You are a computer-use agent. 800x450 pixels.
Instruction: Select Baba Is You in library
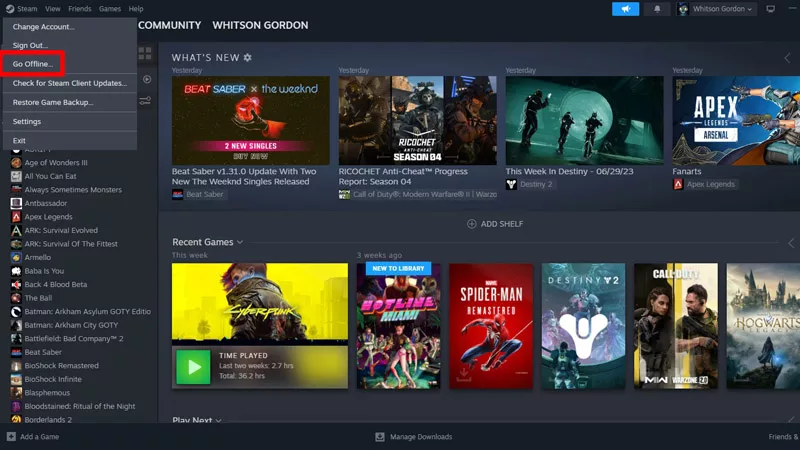pyautogui.click(x=44, y=271)
